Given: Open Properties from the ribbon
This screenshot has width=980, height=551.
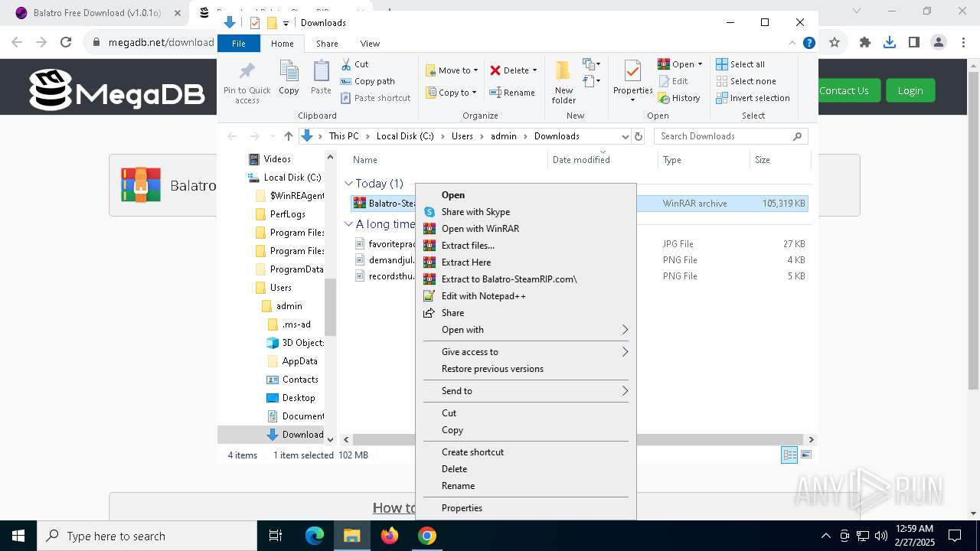Looking at the screenshot, I should coord(632,81).
